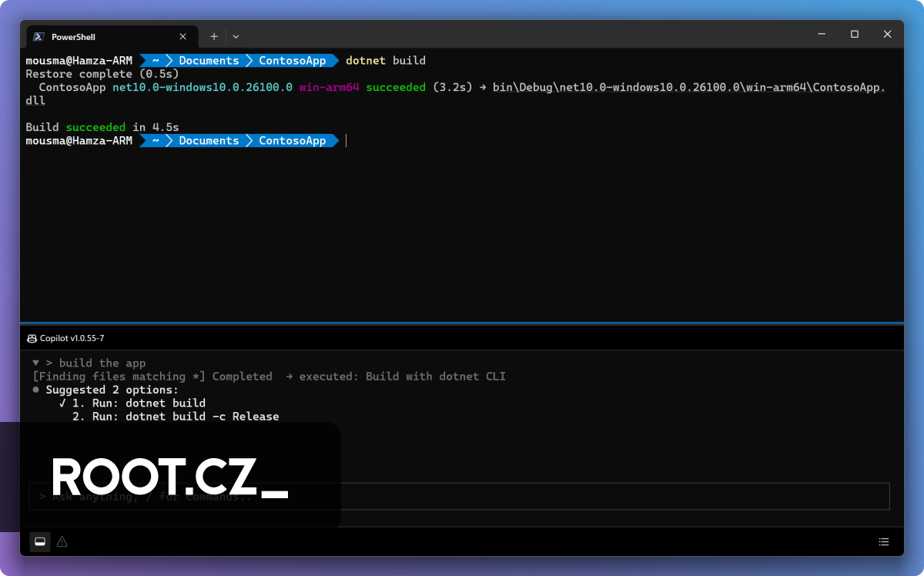Screen dimensions: 924x576
Task: Open a new terminal tab
Action: pyautogui.click(x=214, y=36)
